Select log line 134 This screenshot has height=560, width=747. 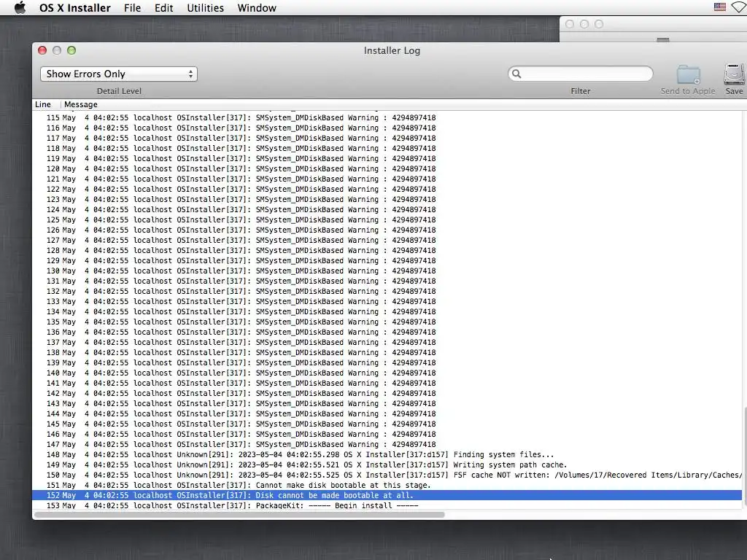coord(387,312)
